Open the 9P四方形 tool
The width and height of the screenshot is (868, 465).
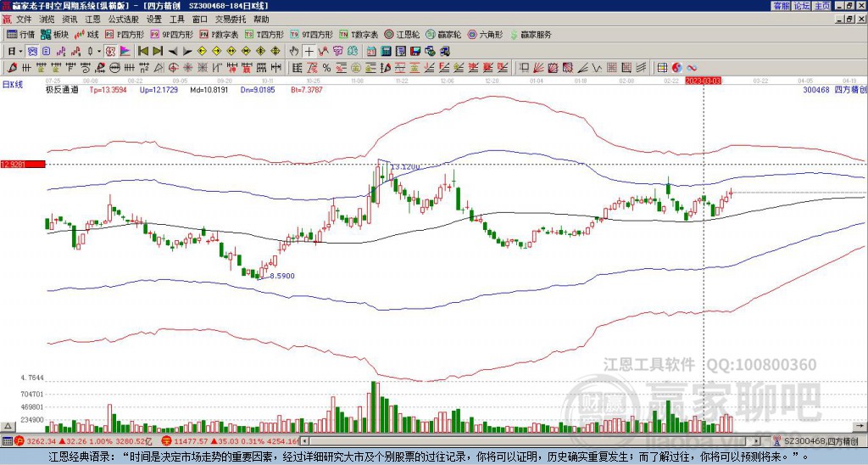[171, 34]
